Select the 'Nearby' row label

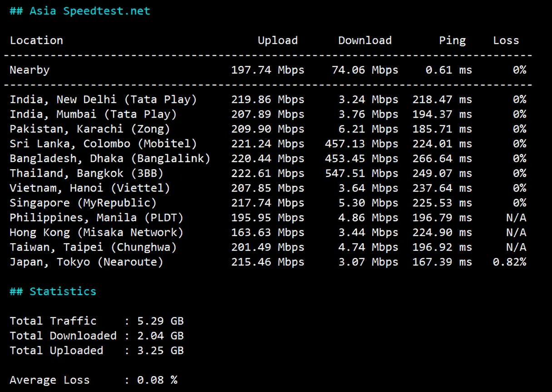click(30, 70)
